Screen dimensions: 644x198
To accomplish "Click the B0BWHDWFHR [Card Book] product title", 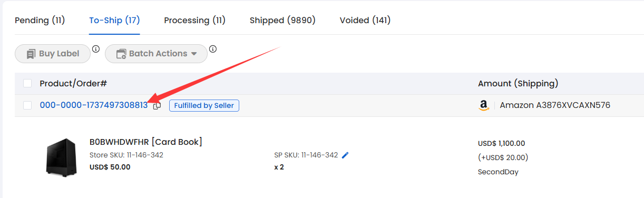I will 146,142.
